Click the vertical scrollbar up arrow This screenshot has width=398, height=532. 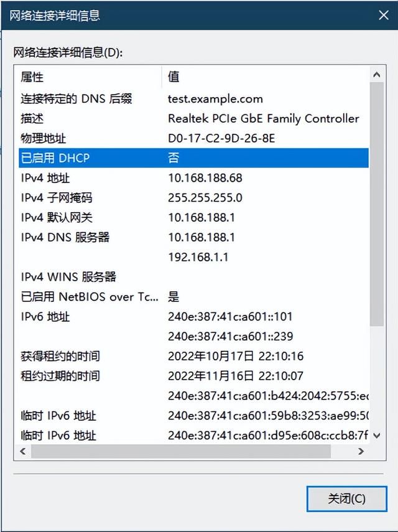[x=377, y=75]
